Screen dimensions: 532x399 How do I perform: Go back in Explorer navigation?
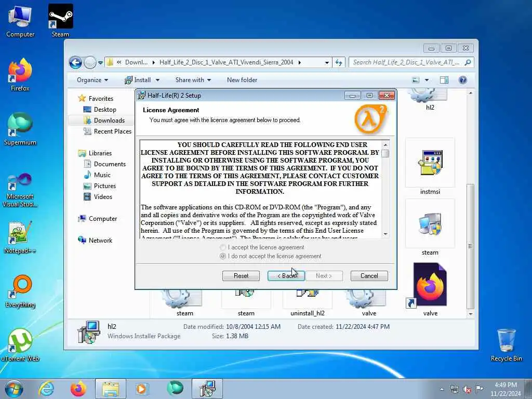tap(75, 62)
